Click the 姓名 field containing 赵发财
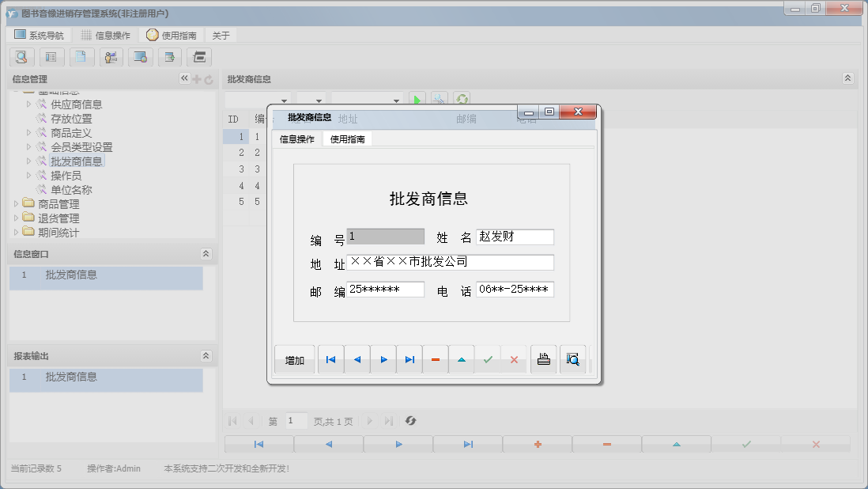This screenshot has width=868, height=489. point(515,237)
